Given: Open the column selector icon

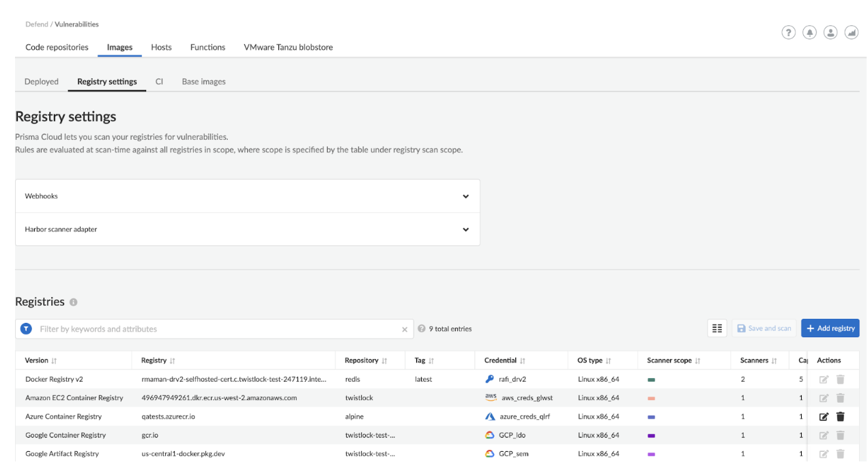Looking at the screenshot, I should (717, 328).
